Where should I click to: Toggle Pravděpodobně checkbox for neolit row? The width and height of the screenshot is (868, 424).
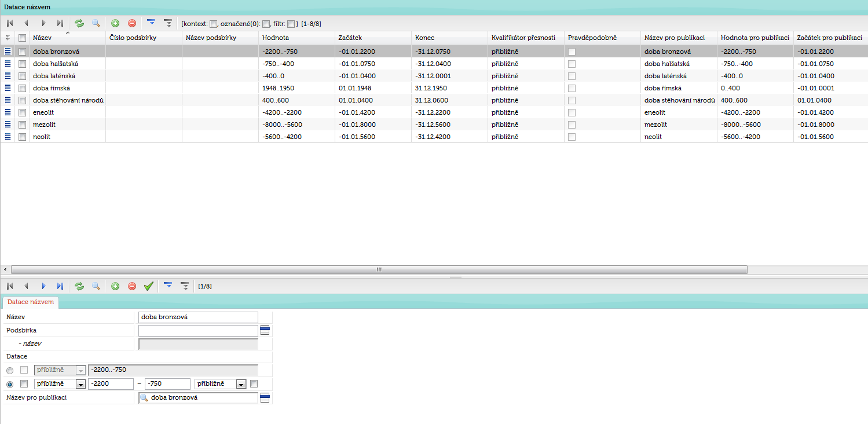pyautogui.click(x=572, y=137)
